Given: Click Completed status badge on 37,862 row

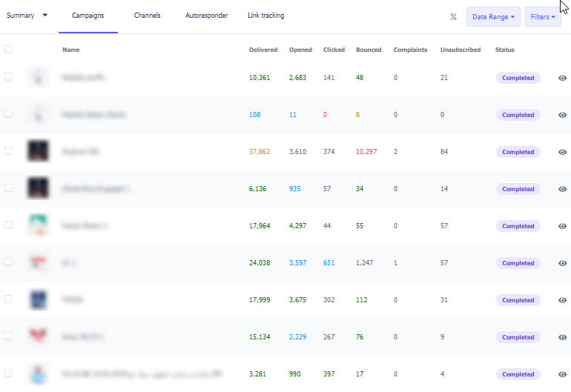Looking at the screenshot, I should pos(518,152).
